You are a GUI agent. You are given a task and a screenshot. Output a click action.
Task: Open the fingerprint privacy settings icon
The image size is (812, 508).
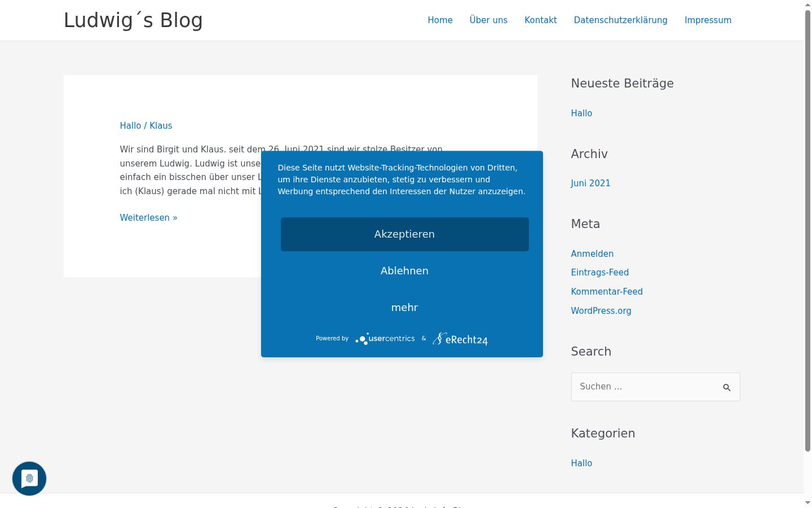[x=29, y=479]
